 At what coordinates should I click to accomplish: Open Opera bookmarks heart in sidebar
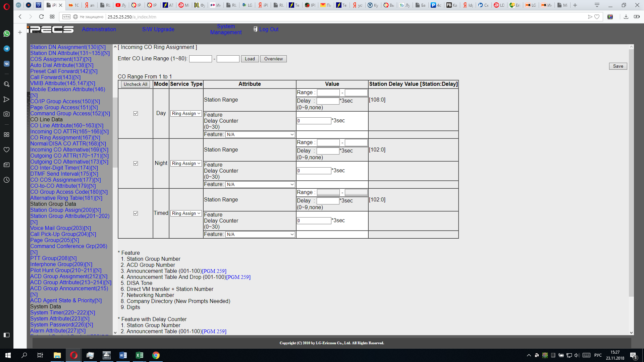click(x=6, y=150)
